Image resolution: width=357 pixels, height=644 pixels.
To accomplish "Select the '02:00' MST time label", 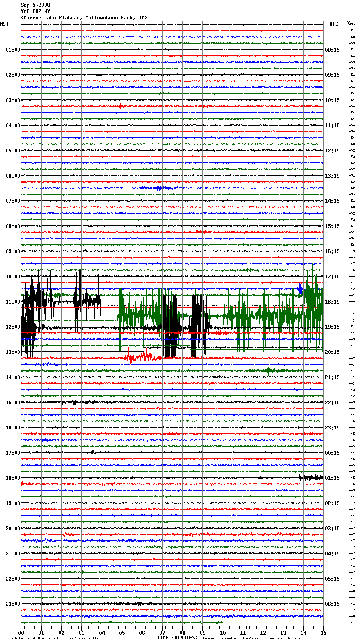I will pos(13,75).
